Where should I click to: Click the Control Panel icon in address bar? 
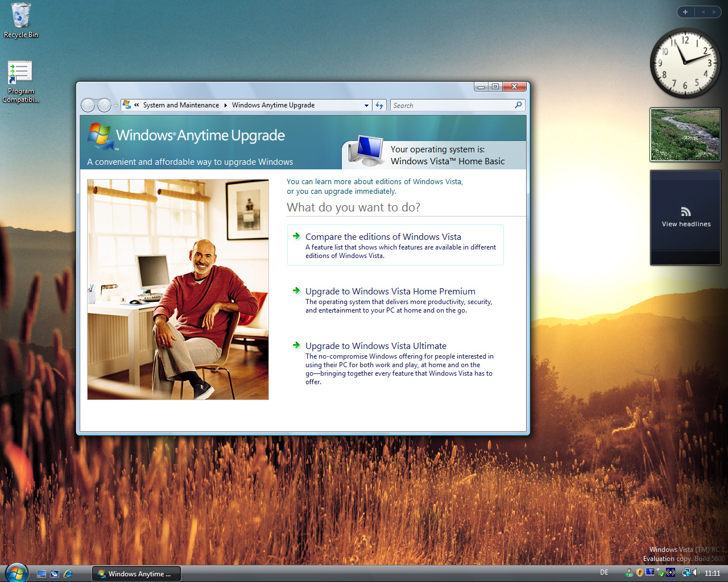(127, 105)
